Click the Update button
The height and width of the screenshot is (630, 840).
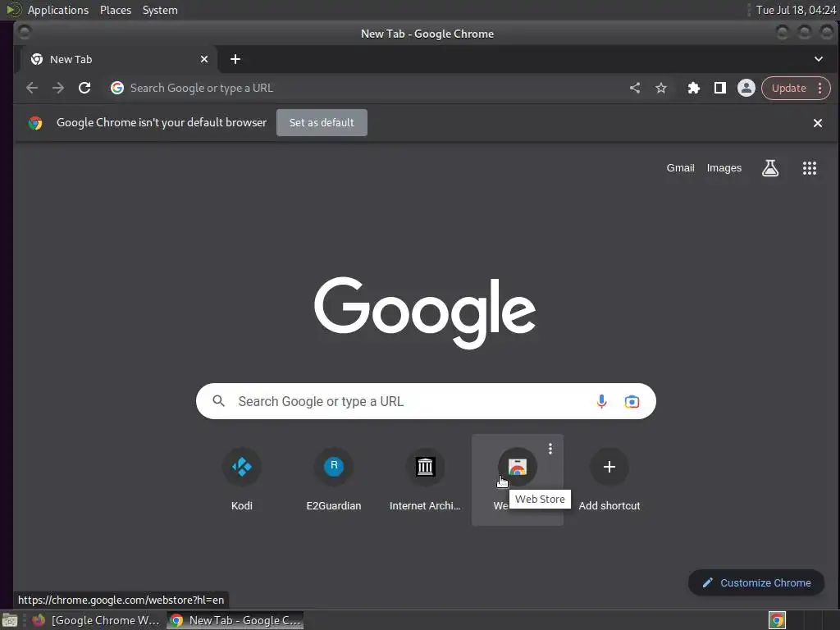(x=788, y=89)
